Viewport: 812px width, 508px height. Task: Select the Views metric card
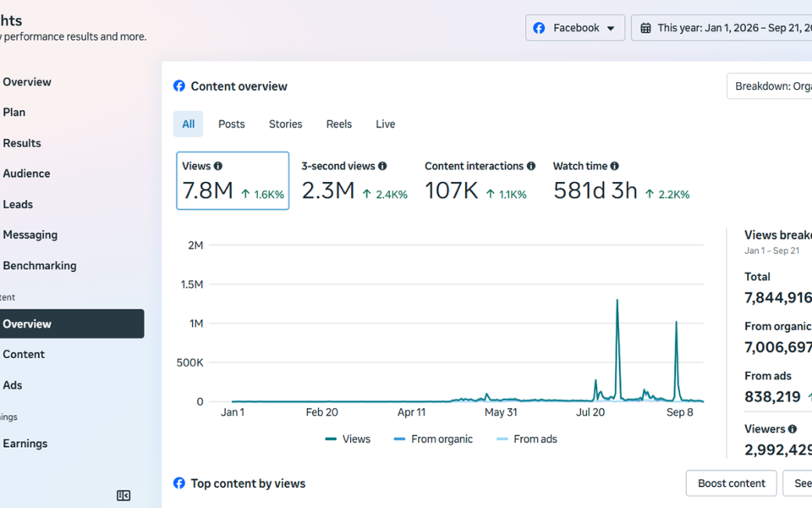tap(233, 181)
